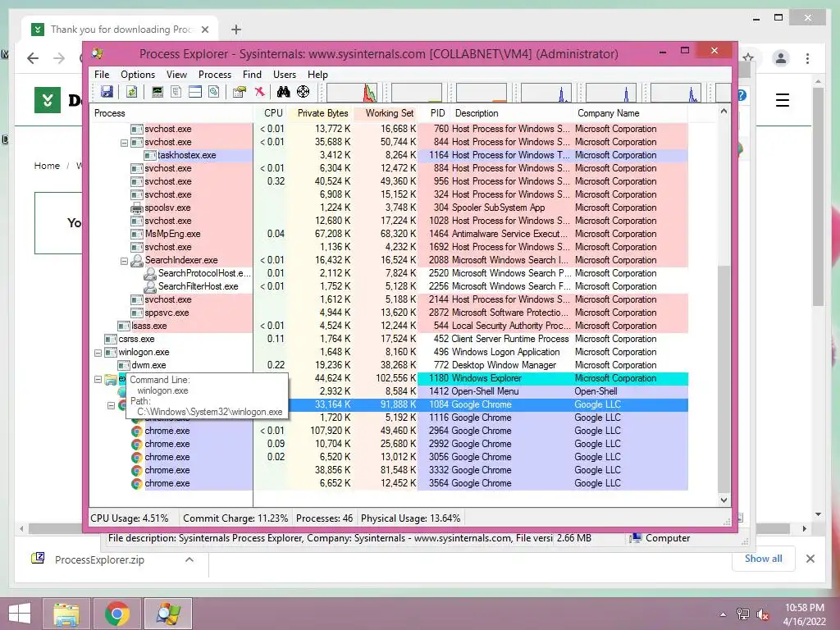840x630 pixels.
Task: Select the dwm.exe process row
Action: pyautogui.click(x=388, y=365)
